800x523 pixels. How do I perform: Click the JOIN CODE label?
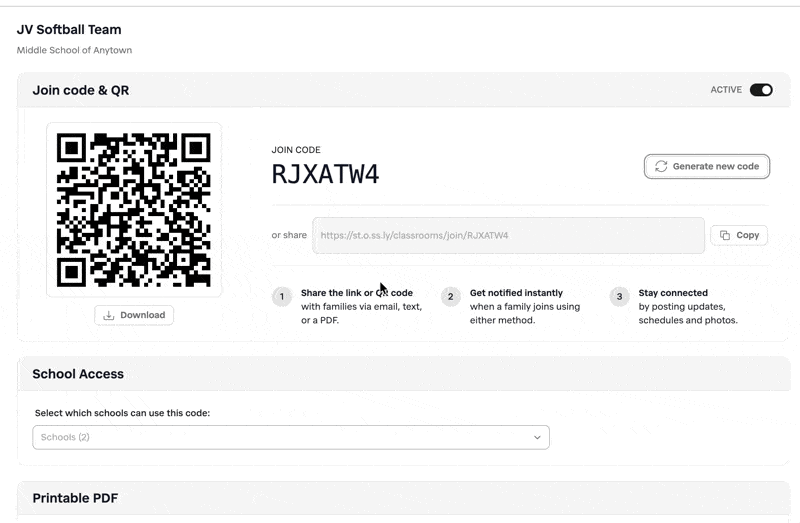(x=296, y=150)
